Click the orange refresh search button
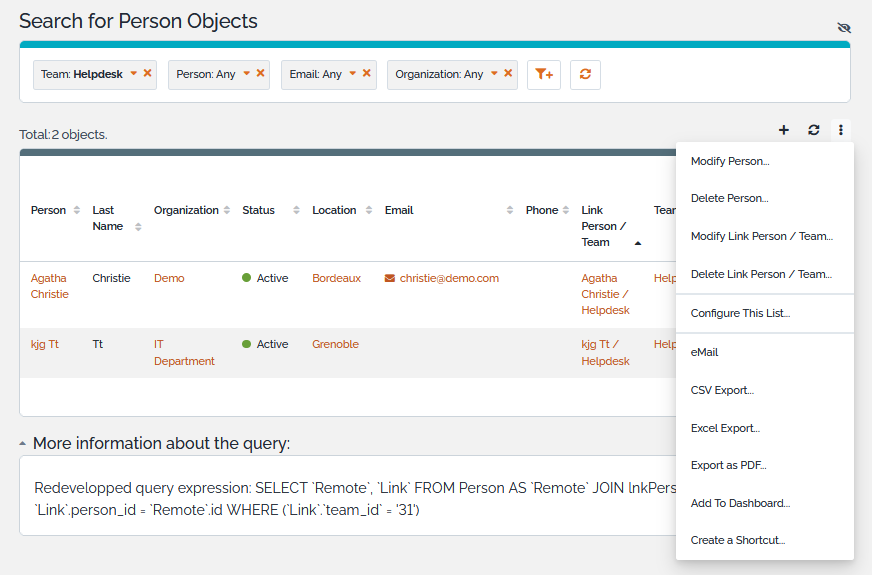 (x=585, y=74)
